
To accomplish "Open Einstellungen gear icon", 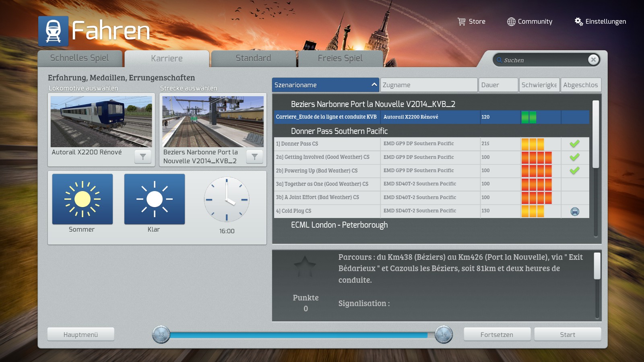I will click(x=578, y=22).
